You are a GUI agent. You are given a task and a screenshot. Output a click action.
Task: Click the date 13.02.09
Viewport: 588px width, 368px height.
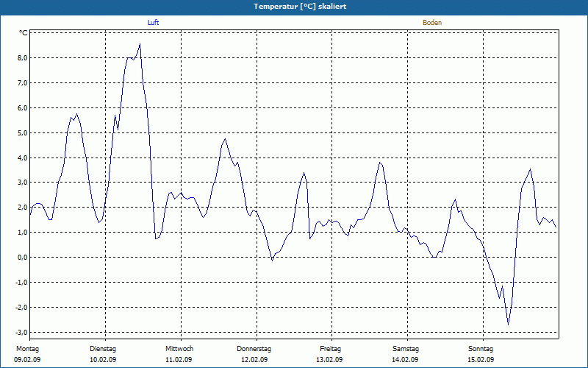(329, 360)
